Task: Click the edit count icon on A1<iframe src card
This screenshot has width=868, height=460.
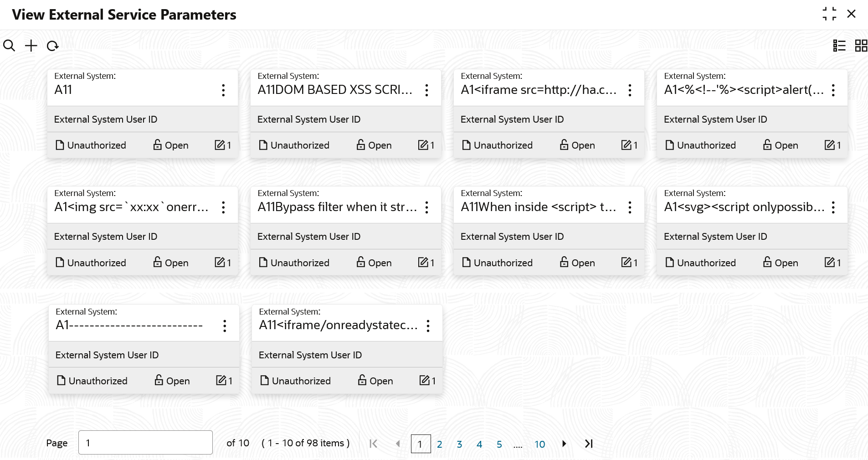Action: (626, 145)
